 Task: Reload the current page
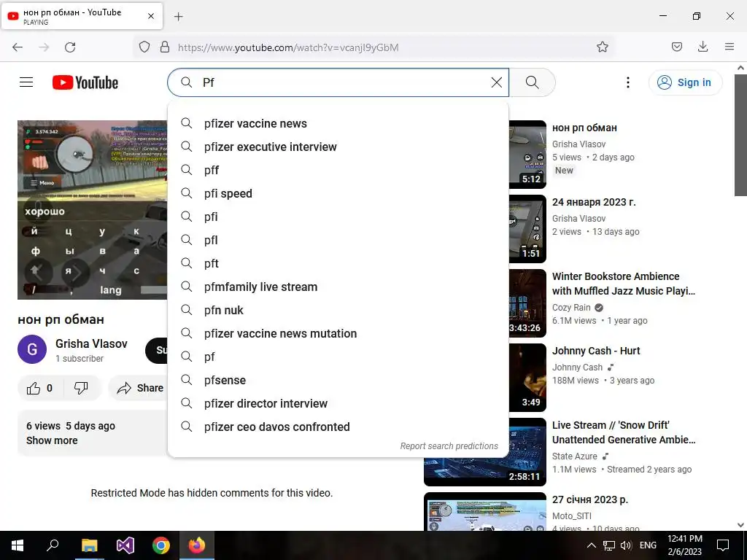(x=70, y=47)
